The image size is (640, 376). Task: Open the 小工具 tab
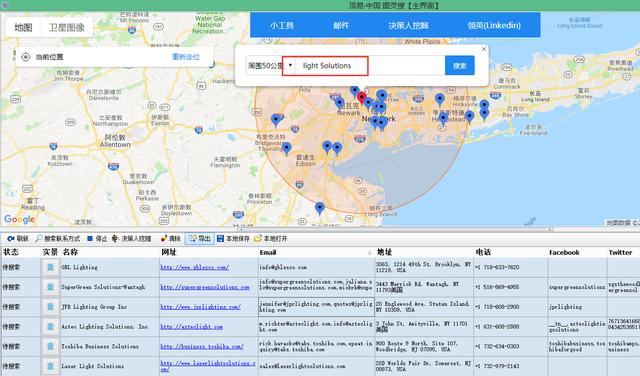[282, 25]
